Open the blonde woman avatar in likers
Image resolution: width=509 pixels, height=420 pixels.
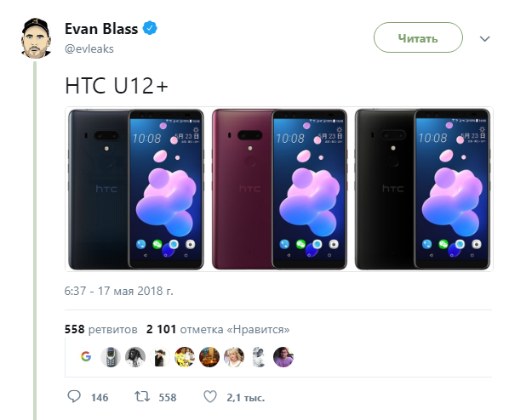pos(234,357)
